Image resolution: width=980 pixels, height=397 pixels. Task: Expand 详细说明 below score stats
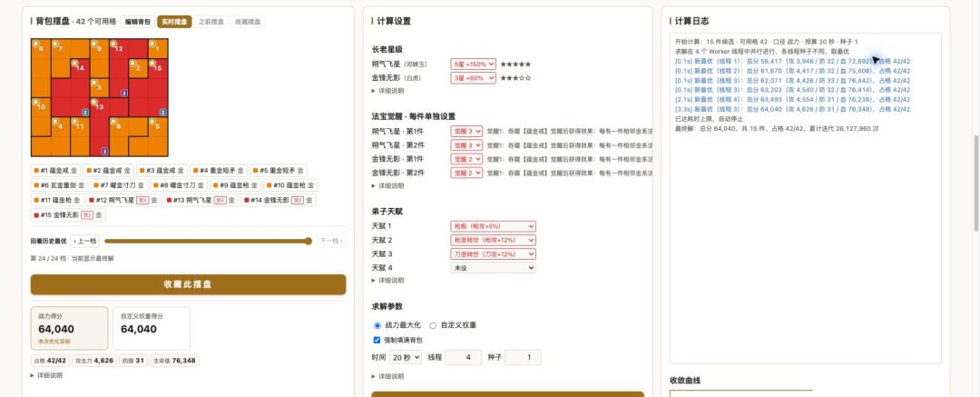[45, 376]
